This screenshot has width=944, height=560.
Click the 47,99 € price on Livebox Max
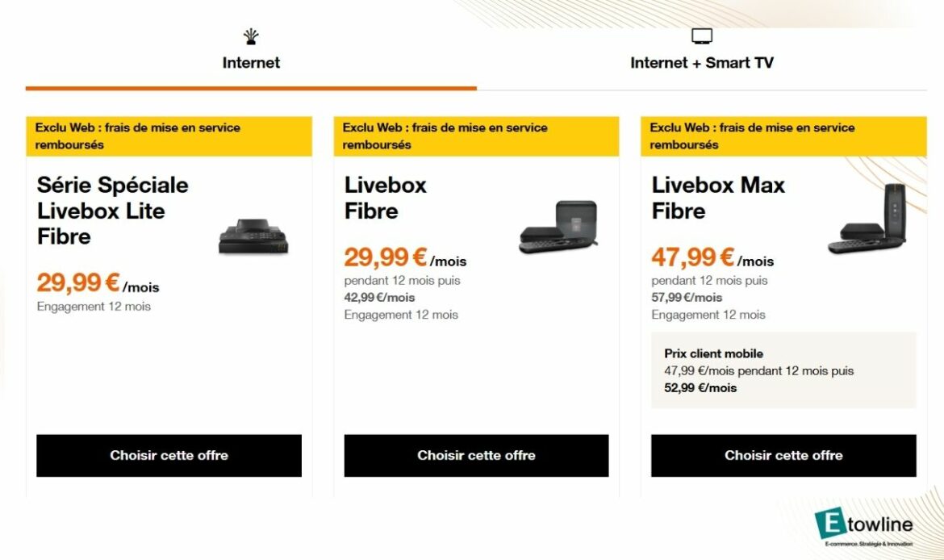(693, 258)
